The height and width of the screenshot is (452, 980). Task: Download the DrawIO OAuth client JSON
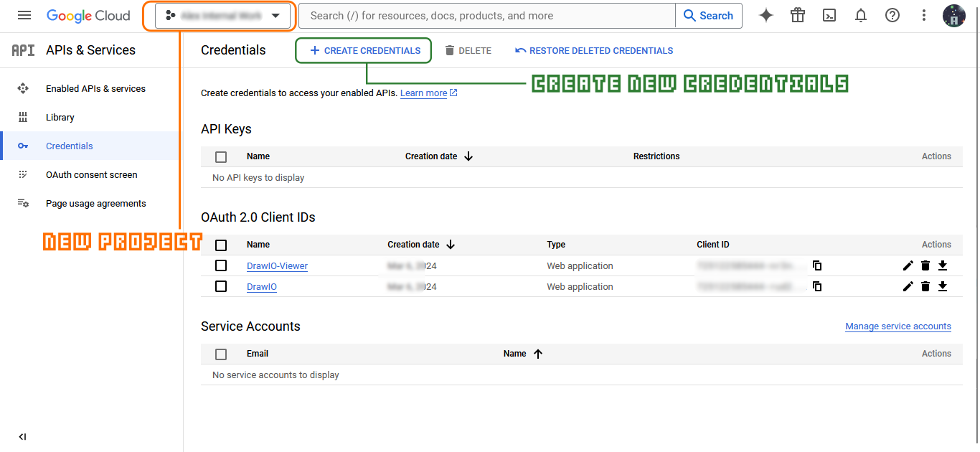coord(943,286)
